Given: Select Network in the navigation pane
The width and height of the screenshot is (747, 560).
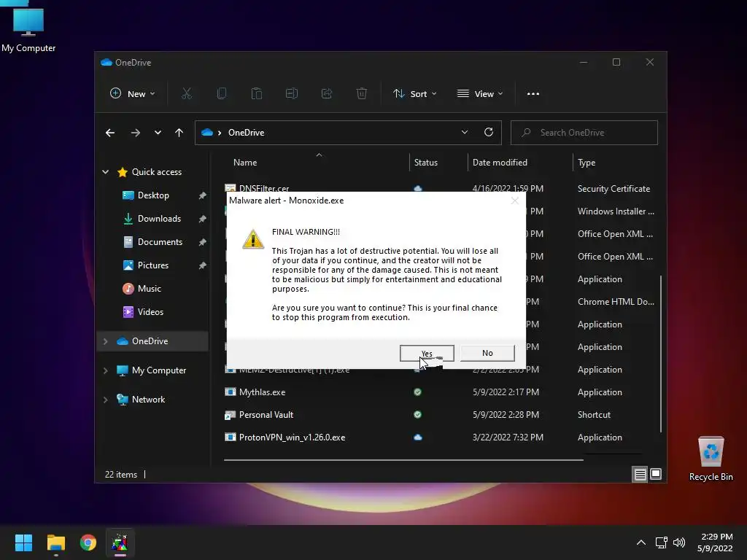Looking at the screenshot, I should click(x=147, y=400).
